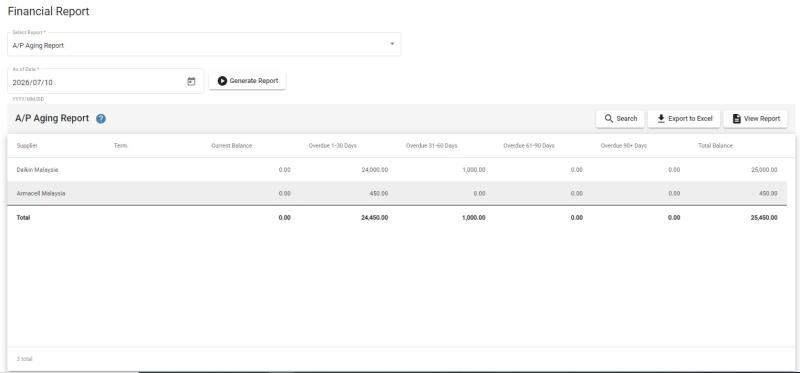
Task: Sort by Current Balance column header
Action: pos(232,145)
